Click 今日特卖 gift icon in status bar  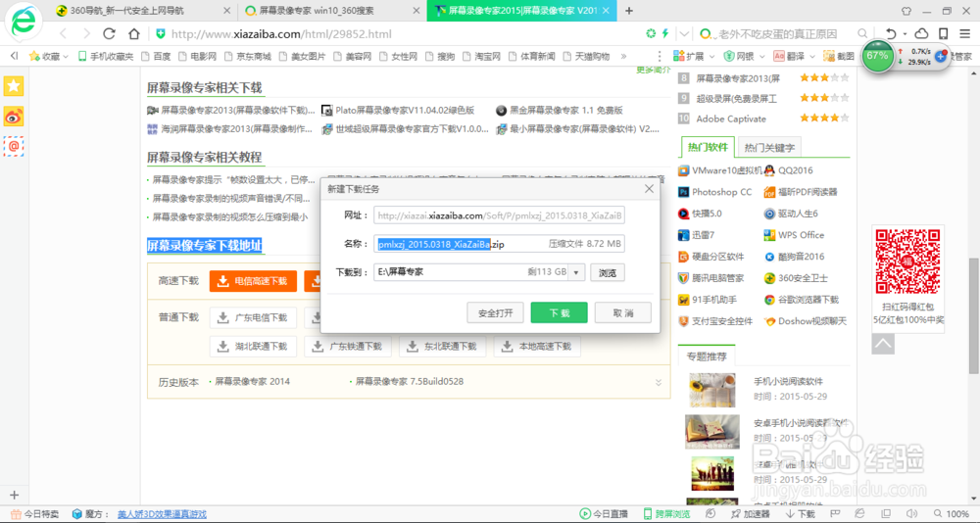click(34, 514)
